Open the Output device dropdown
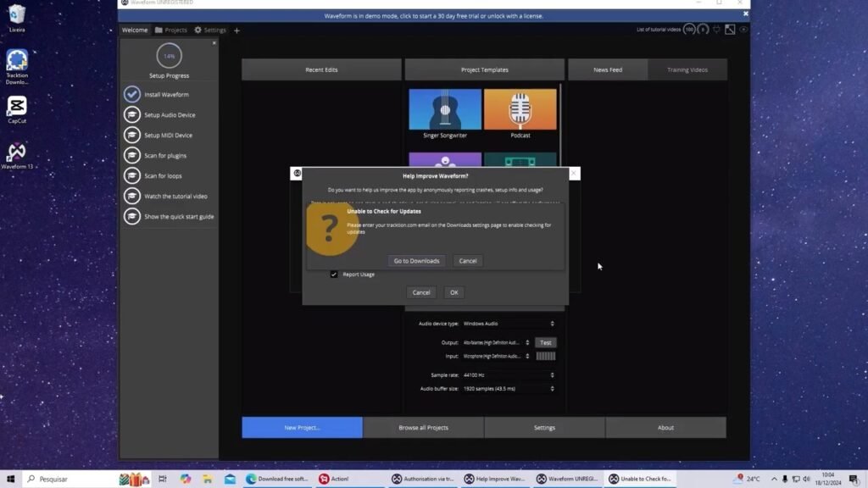The height and width of the screenshot is (488, 868). pos(496,342)
